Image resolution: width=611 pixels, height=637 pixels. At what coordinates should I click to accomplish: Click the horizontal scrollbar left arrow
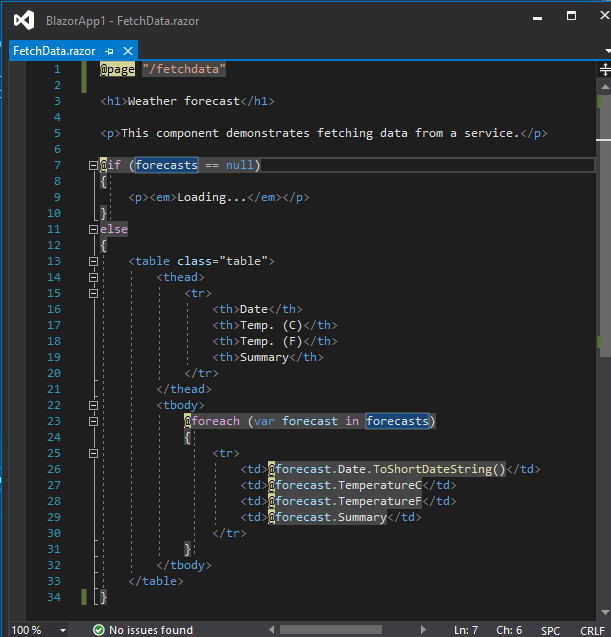tap(272, 630)
